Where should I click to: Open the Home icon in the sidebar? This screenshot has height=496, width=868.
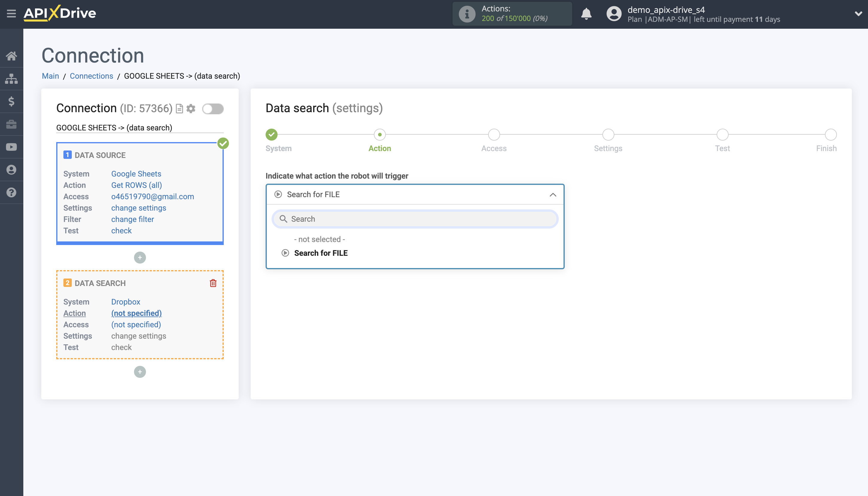pos(11,56)
